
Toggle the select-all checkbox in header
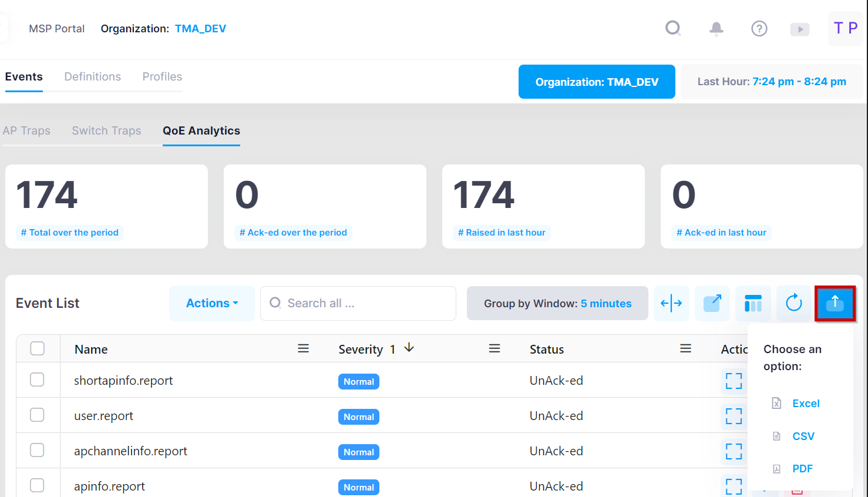tap(38, 348)
